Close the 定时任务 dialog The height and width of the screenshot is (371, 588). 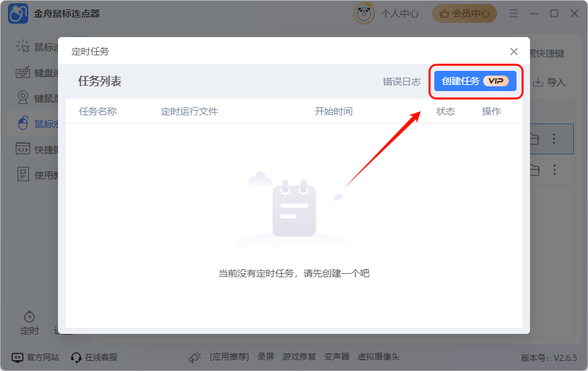(x=514, y=52)
